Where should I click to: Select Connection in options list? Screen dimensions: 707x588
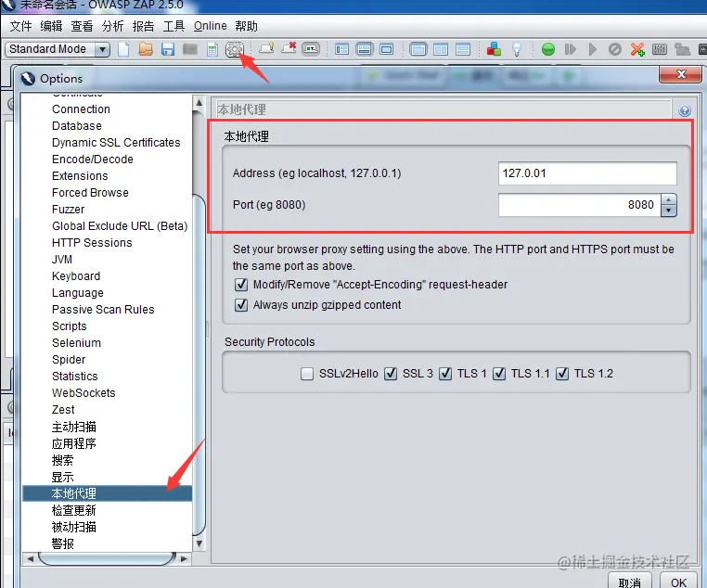(x=81, y=109)
